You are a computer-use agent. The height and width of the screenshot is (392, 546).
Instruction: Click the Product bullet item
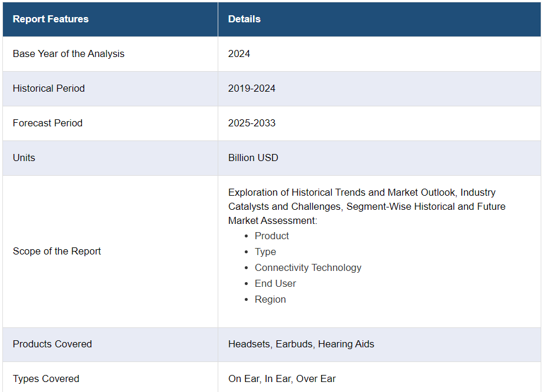(272, 236)
